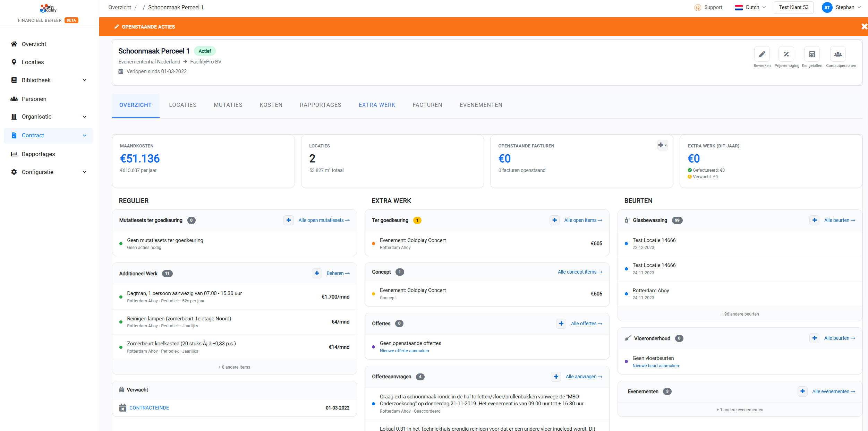This screenshot has width=868, height=431.
Task: Select the Bewerken pencil icon
Action: pos(762,54)
